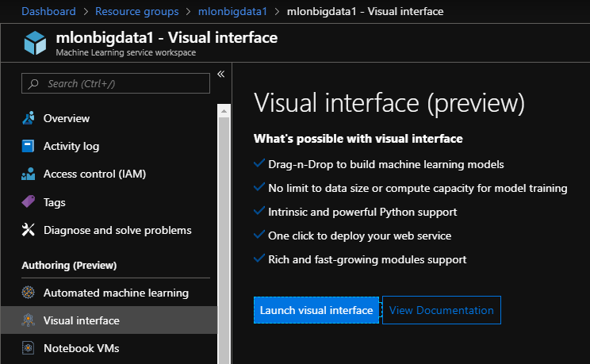The height and width of the screenshot is (364, 590).
Task: Click the magnifier icon in search box
Action: [x=33, y=83]
